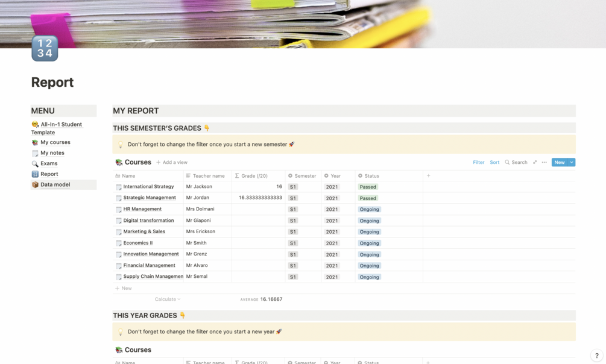Click the numbers icon beside menu Report
The height and width of the screenshot is (364, 606).
click(35, 174)
